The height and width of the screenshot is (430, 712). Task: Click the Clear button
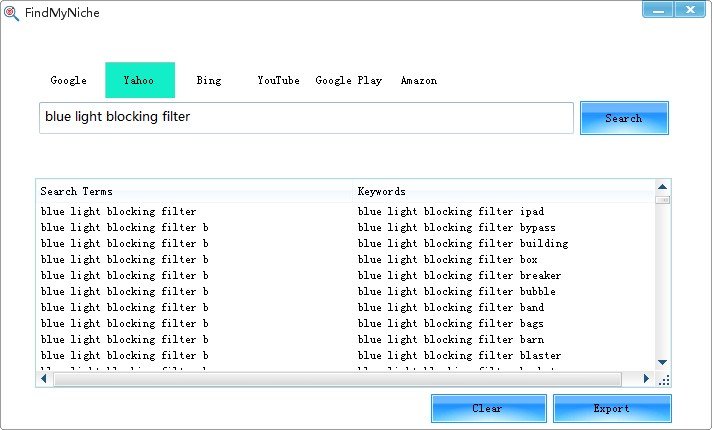click(489, 408)
